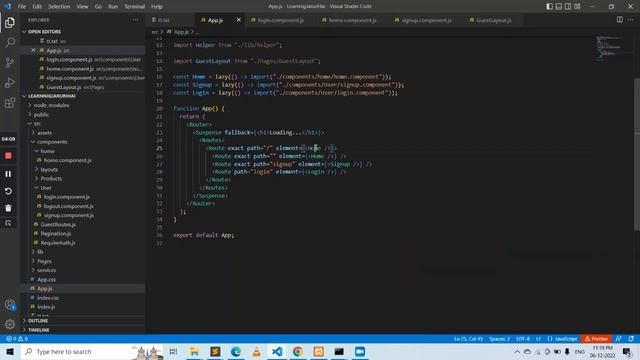Toggle the primary side bar layout icon
Image resolution: width=640 pixels, height=360 pixels.
(549, 6)
